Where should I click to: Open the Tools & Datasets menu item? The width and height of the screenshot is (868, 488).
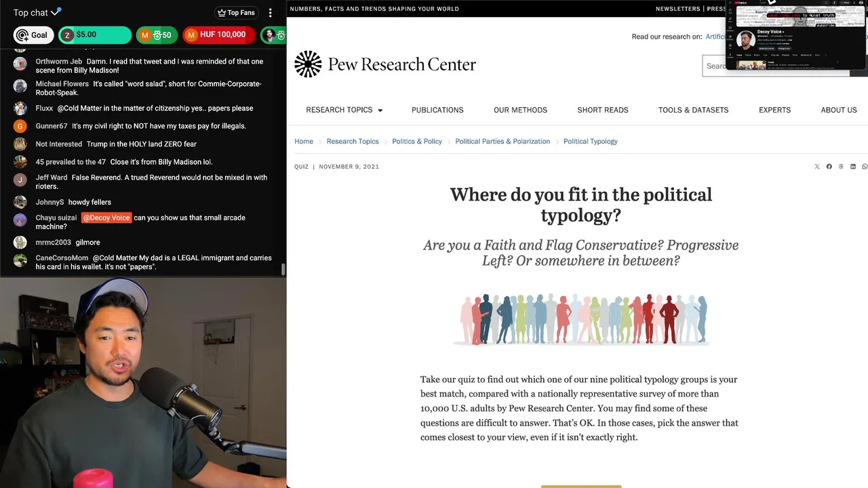click(693, 110)
